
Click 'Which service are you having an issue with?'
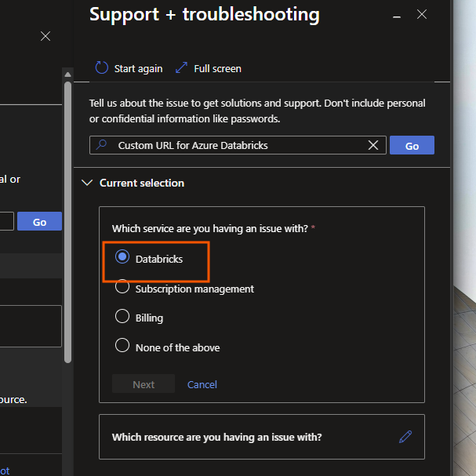(x=210, y=228)
